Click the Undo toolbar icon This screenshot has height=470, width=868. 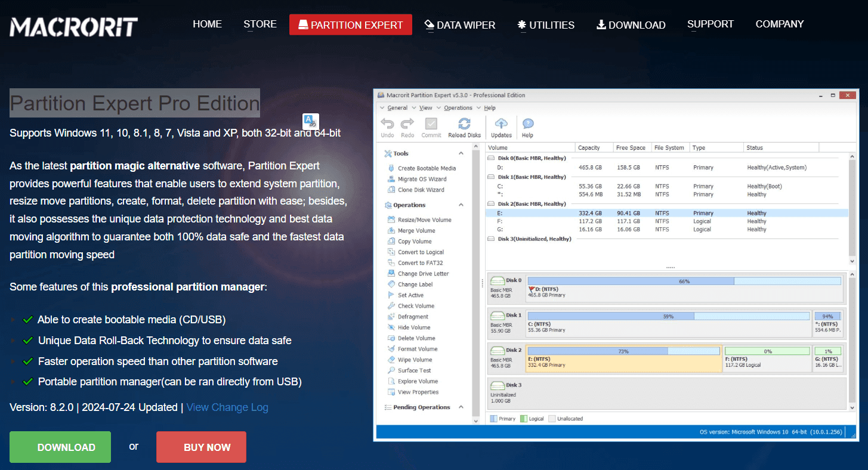point(387,124)
